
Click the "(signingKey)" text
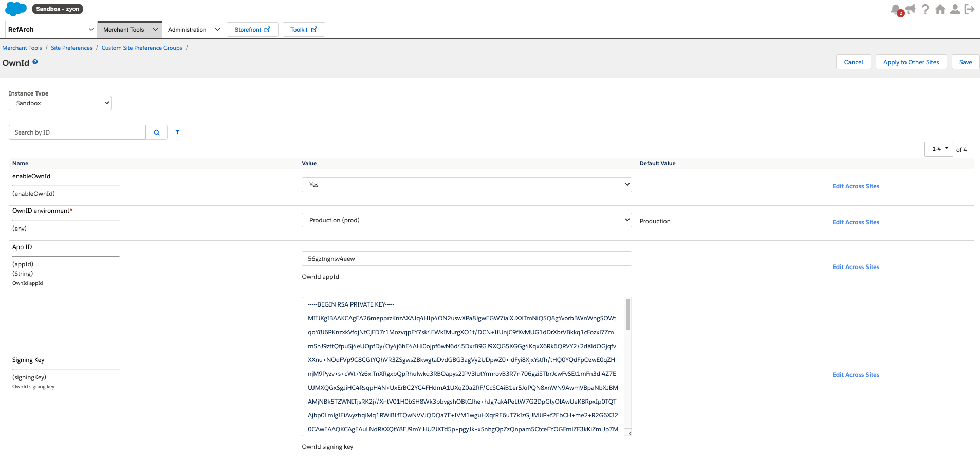click(x=29, y=377)
